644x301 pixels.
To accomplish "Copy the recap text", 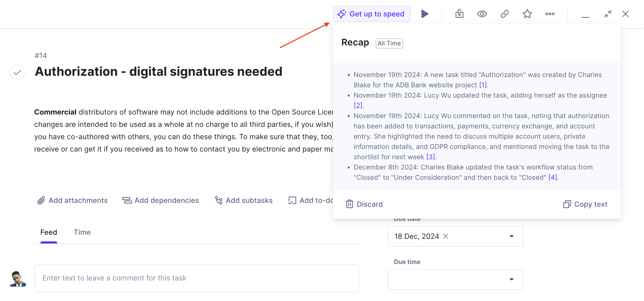I will pos(585,204).
